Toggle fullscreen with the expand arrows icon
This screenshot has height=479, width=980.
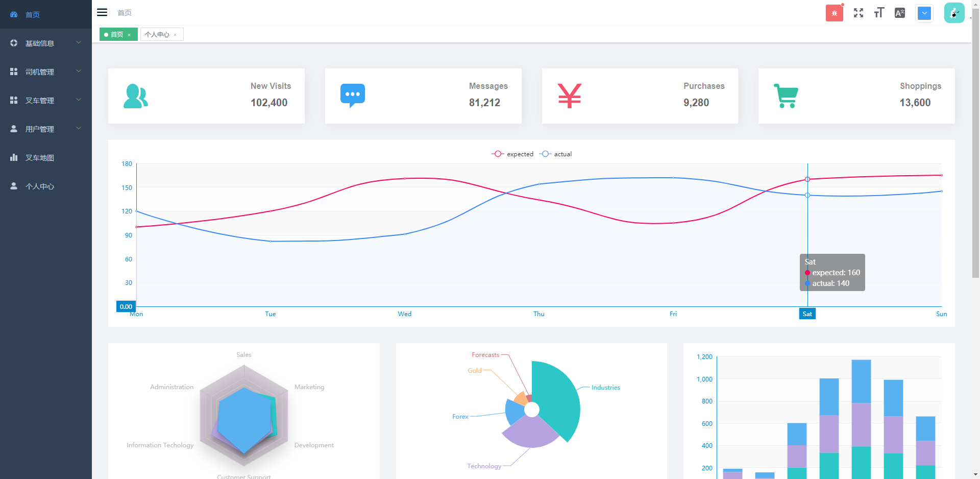[859, 13]
